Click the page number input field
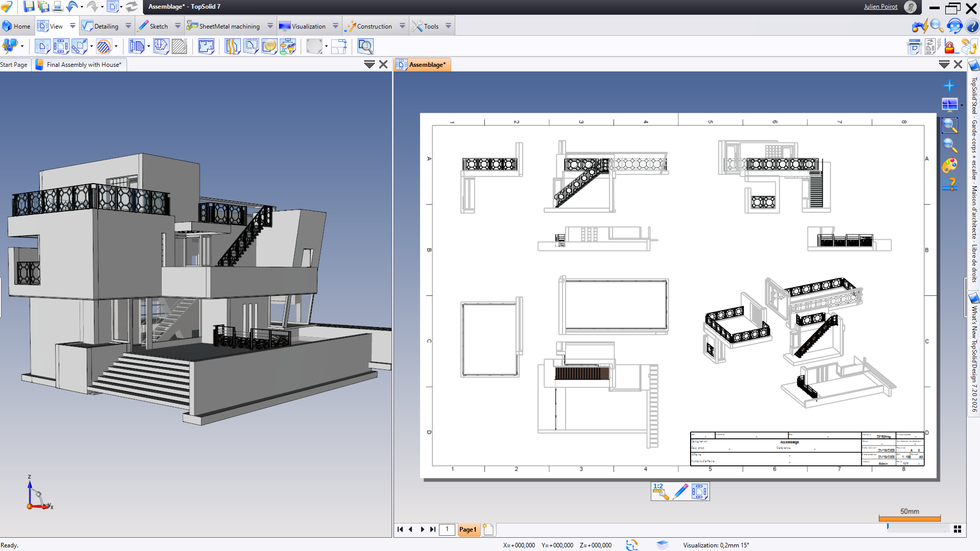Screen dimensions: 980x551 coord(447,530)
